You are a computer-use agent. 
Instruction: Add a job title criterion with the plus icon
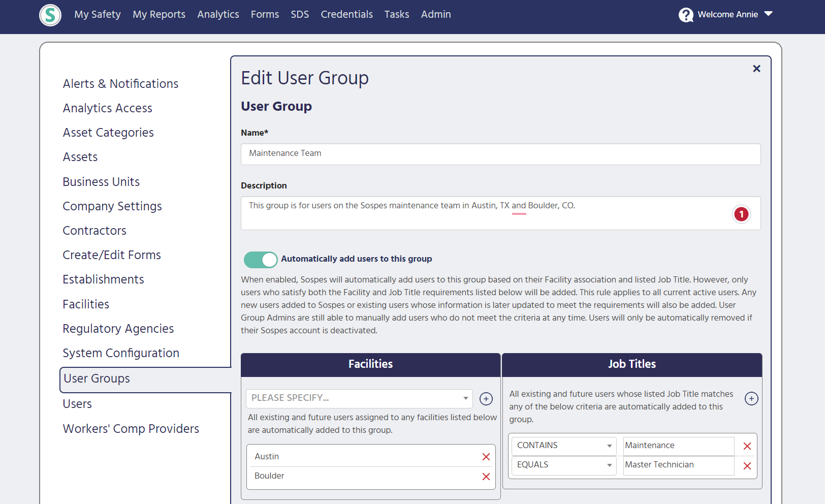(751, 399)
